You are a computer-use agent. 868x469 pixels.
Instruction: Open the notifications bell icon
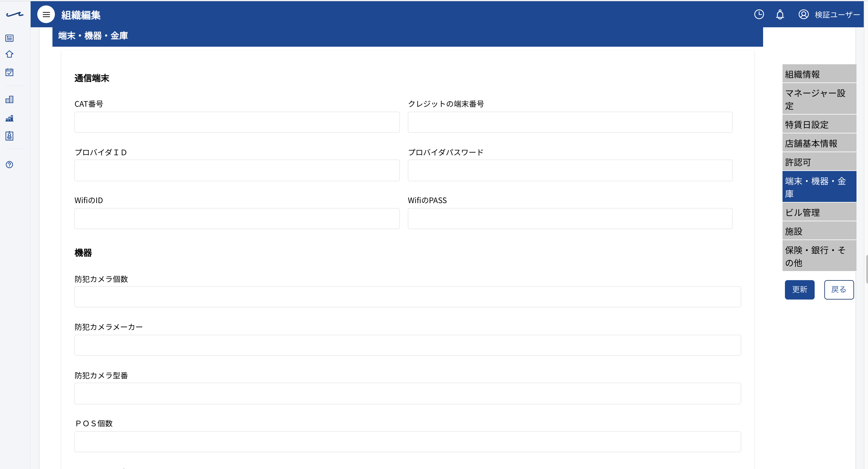tap(780, 15)
